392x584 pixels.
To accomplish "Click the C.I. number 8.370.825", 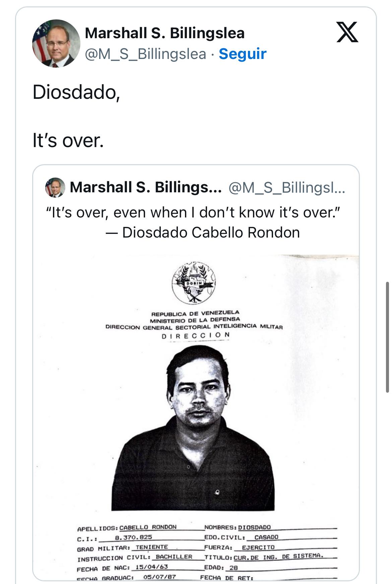I will pos(133,537).
